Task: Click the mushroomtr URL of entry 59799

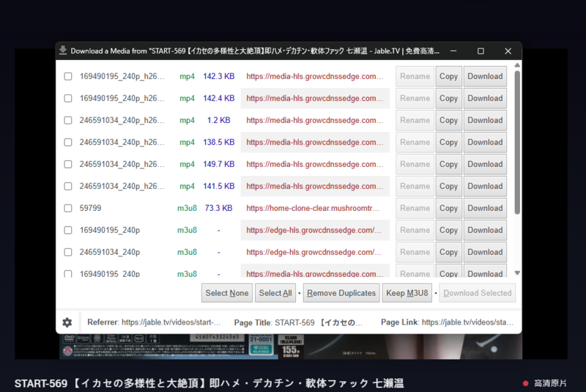Action: coord(313,208)
